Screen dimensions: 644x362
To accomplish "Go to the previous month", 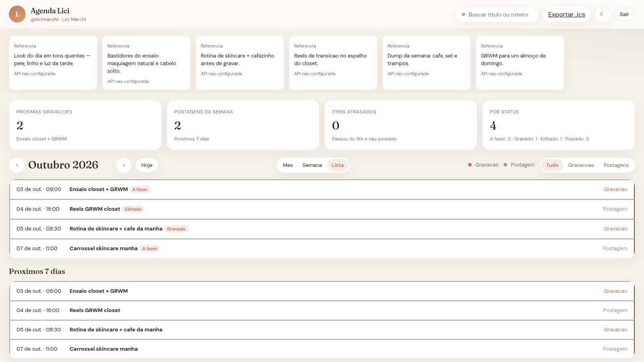I will pos(17,165).
